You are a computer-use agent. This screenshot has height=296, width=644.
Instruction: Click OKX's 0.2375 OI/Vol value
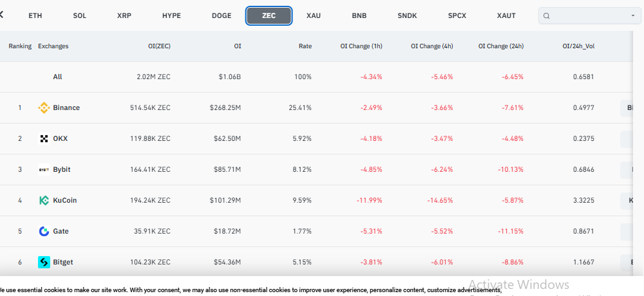point(583,138)
